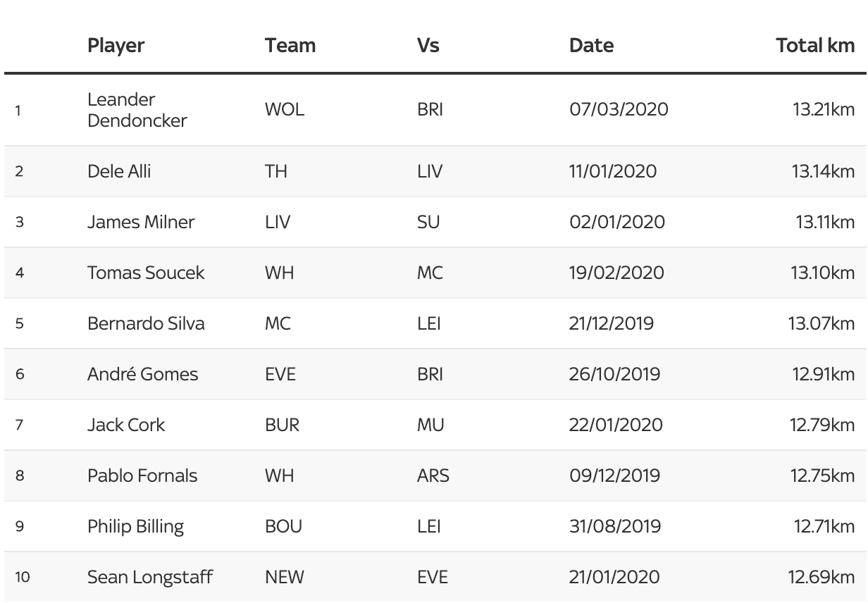Viewport: 868px width, 603px height.
Task: Click the Total km column header
Action: click(815, 46)
